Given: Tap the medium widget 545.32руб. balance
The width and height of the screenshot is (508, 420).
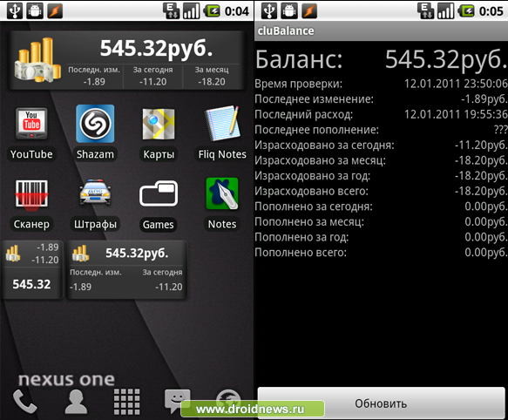Looking at the screenshot, I should tap(137, 253).
